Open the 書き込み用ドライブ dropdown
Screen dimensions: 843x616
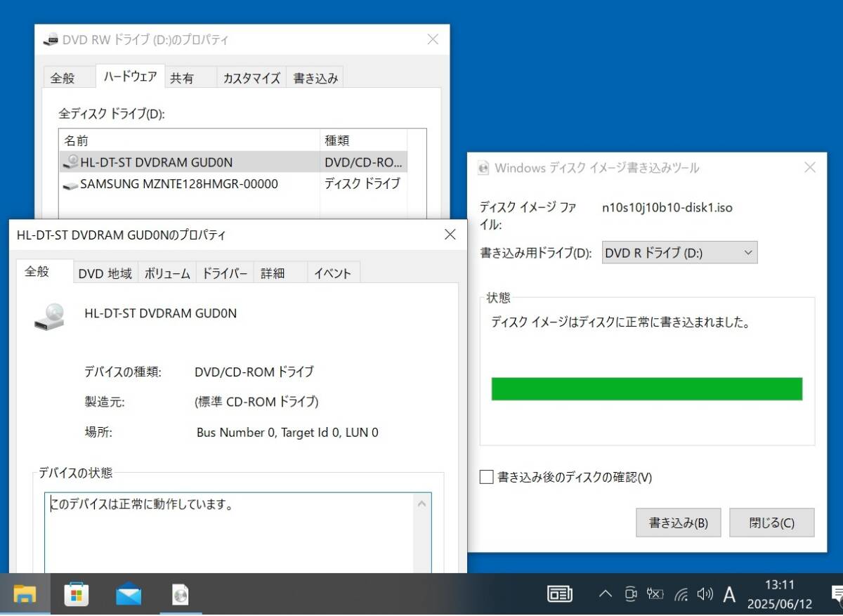pyautogui.click(x=680, y=252)
